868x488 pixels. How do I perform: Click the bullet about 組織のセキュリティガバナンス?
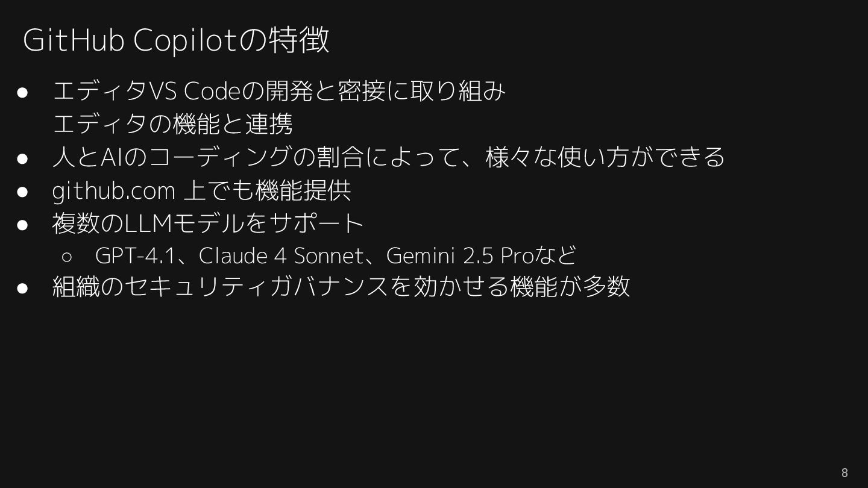point(341,286)
